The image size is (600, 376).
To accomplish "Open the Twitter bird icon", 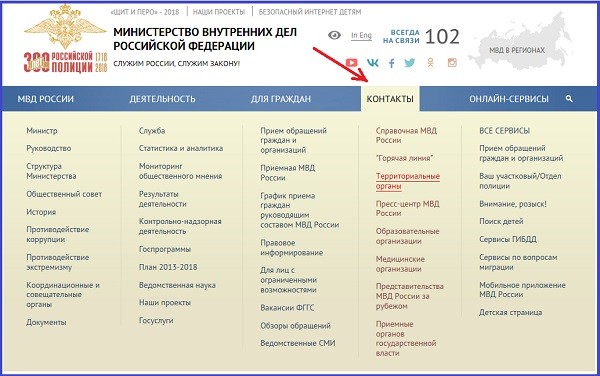I will [x=409, y=63].
